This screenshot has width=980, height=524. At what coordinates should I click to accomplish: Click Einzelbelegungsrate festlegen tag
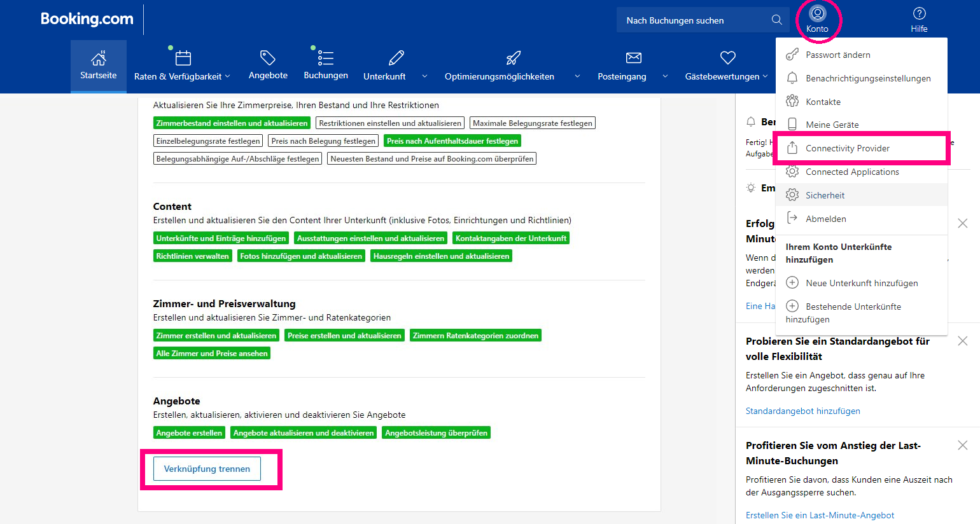tap(208, 141)
